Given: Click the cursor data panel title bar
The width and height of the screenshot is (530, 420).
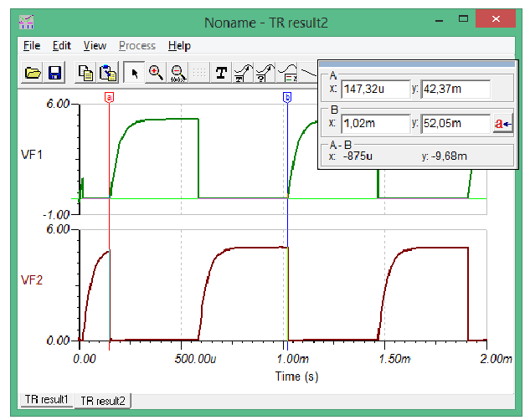Looking at the screenshot, I should pyautogui.click(x=418, y=64).
